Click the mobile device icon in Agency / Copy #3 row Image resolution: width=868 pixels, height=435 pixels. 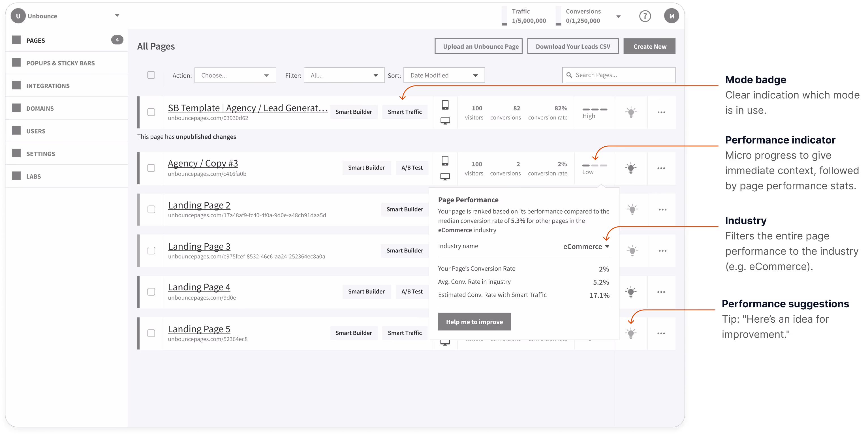click(x=445, y=161)
